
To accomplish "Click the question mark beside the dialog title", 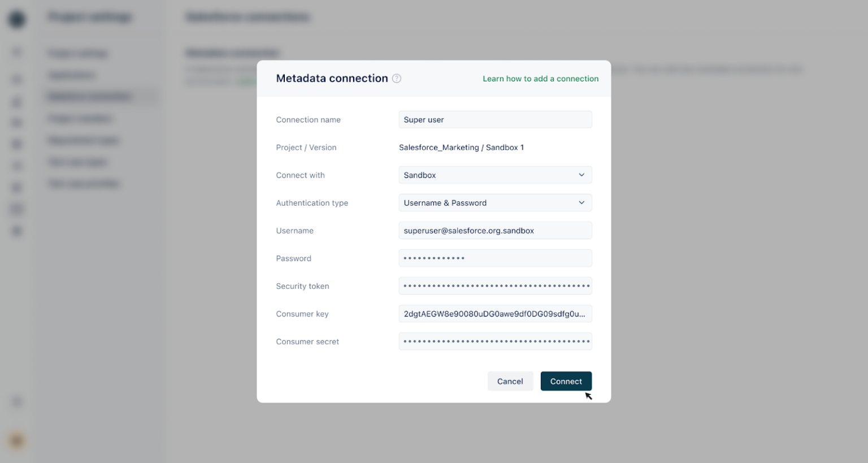I will [x=396, y=79].
